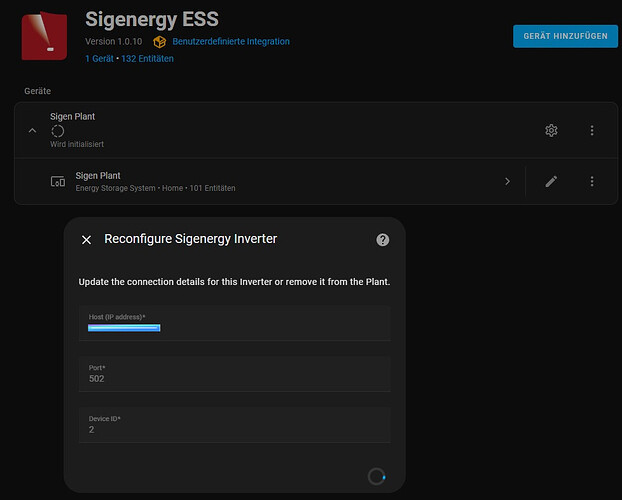Click the loading spinner at dialog bottom
The width and height of the screenshot is (622, 500).
point(377,476)
